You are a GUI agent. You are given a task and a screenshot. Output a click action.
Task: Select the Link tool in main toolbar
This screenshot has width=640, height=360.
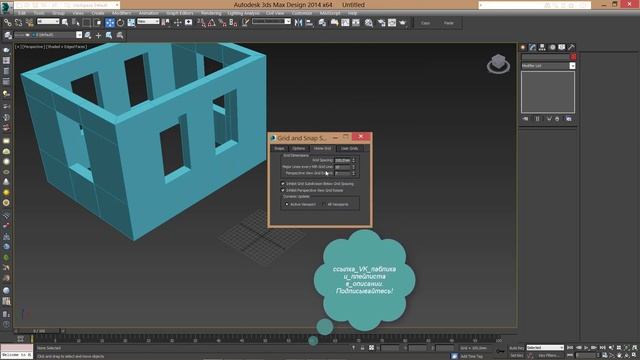tap(8, 23)
